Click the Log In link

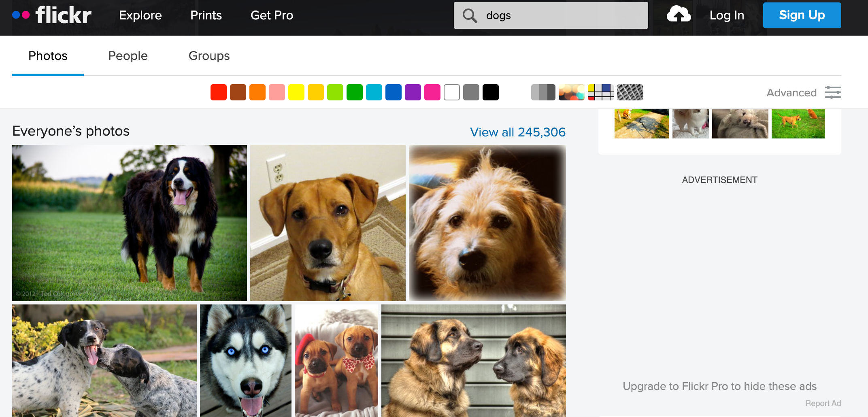pyautogui.click(x=727, y=15)
